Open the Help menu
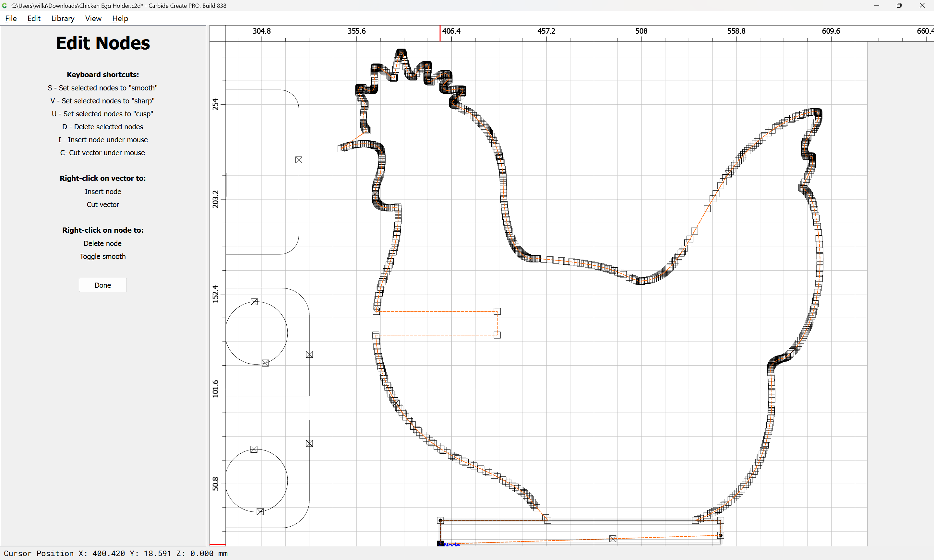Viewport: 934px width, 560px height. click(x=120, y=18)
